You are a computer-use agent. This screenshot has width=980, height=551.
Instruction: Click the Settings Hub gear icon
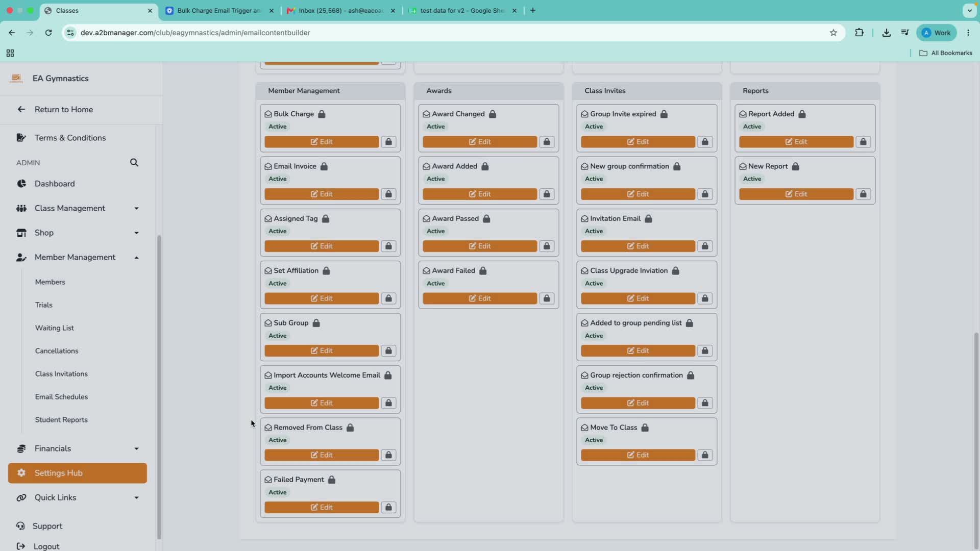[21, 473]
